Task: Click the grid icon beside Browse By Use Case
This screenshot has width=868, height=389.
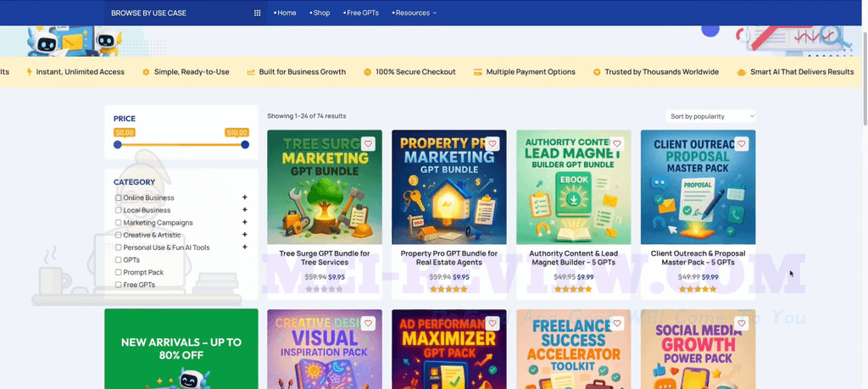Action: tap(258, 13)
